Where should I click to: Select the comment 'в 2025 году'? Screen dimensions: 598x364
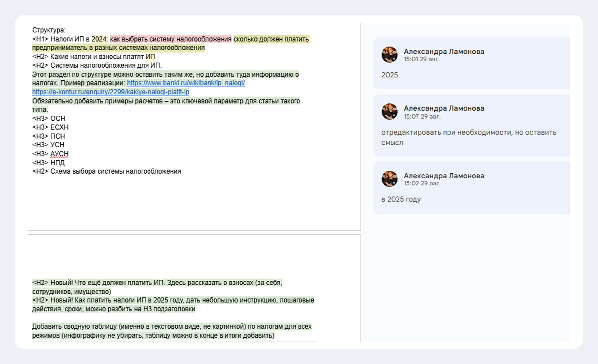(x=401, y=199)
